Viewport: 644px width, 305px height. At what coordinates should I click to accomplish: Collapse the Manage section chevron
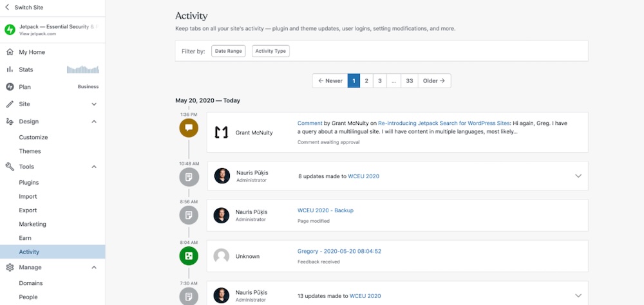[x=94, y=267]
